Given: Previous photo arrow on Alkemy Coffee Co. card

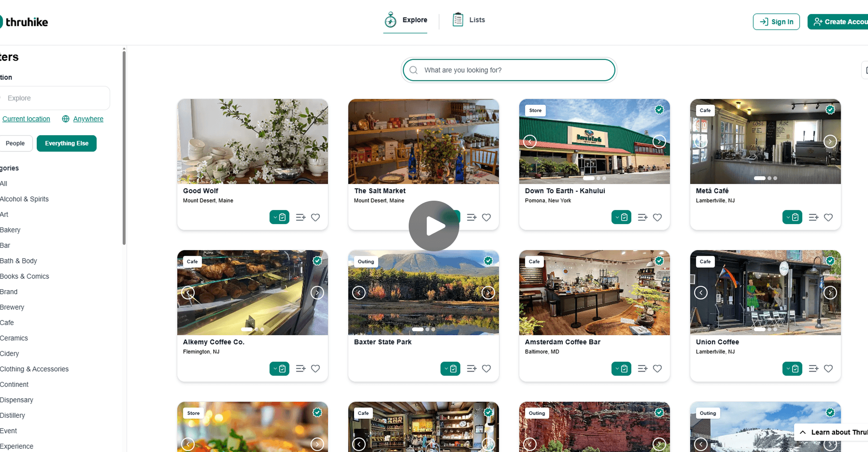Looking at the screenshot, I should pyautogui.click(x=188, y=293).
